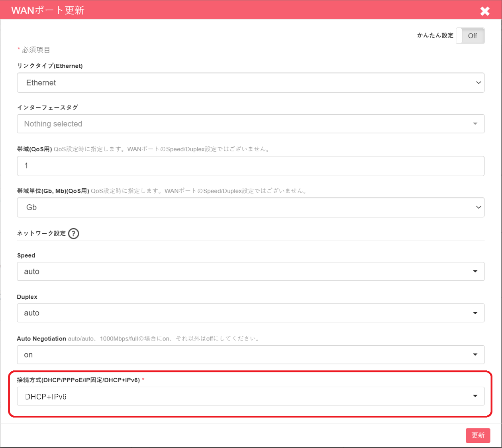The width and height of the screenshot is (502, 448).
Task: Click the ネットワーク設定 section label
Action: [41, 233]
